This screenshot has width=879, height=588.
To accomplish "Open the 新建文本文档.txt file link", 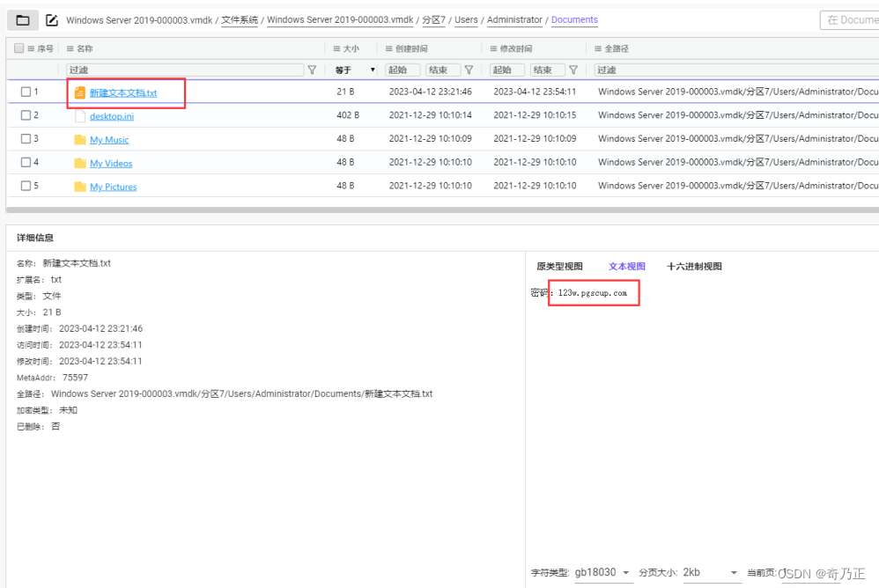I will point(123,93).
